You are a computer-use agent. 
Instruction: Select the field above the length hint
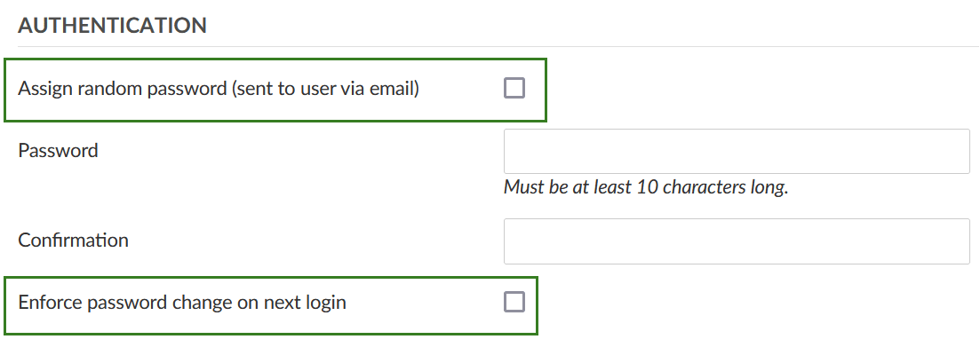pos(736,152)
